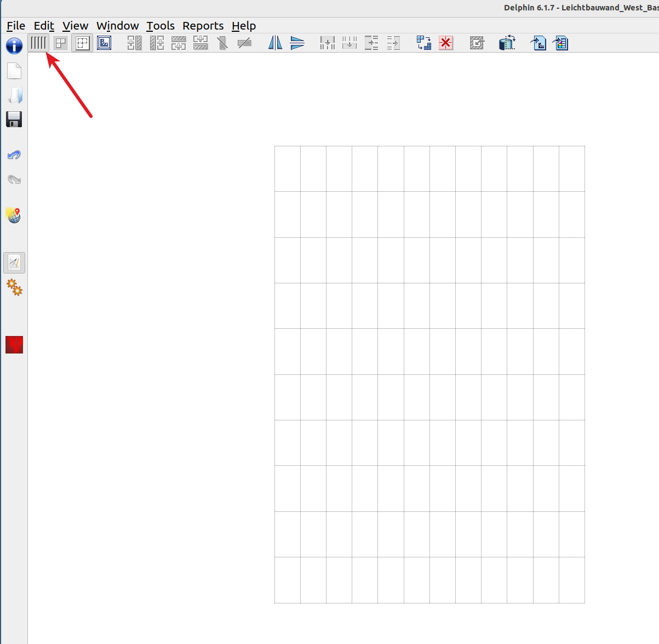
Task: Click the blue framed construction view icon
Action: point(104,43)
